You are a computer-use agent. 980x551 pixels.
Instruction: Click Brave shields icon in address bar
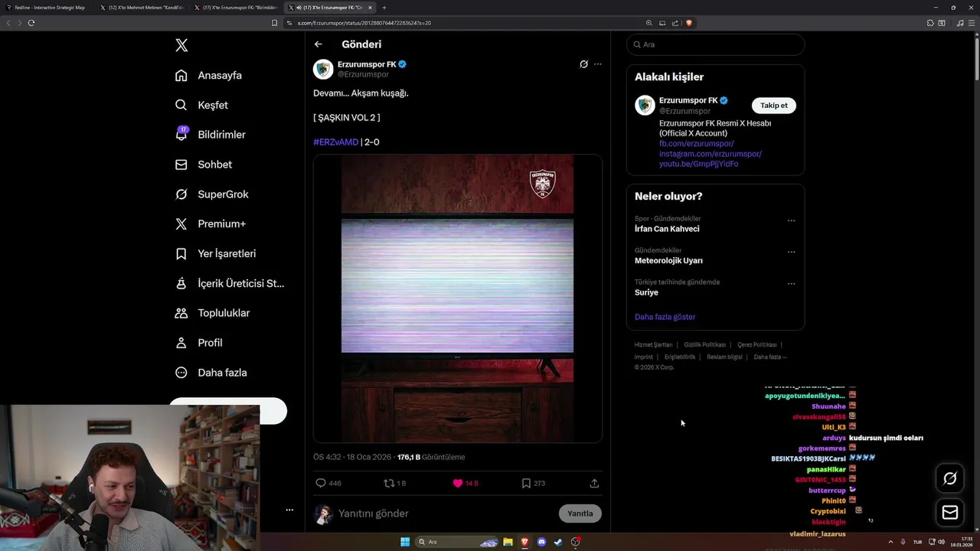689,23
